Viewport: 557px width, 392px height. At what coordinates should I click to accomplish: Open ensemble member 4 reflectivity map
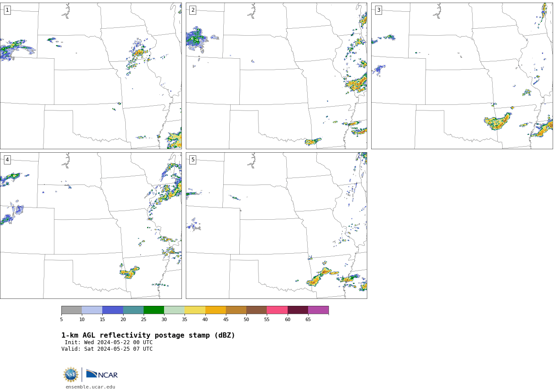[x=91, y=225]
